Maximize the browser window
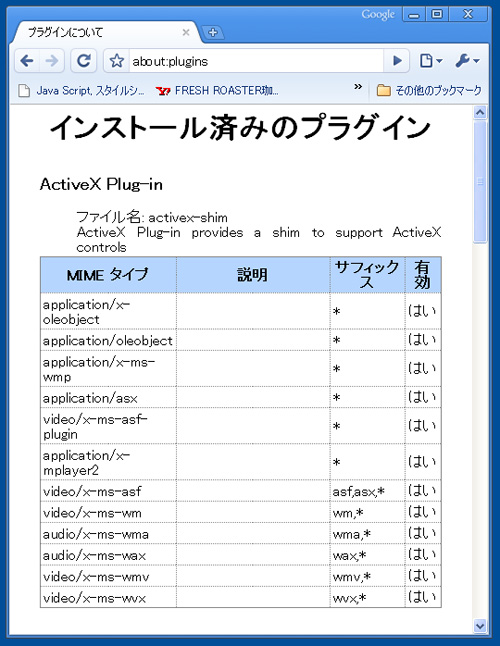Image resolution: width=500 pixels, height=646 pixels. [437, 14]
